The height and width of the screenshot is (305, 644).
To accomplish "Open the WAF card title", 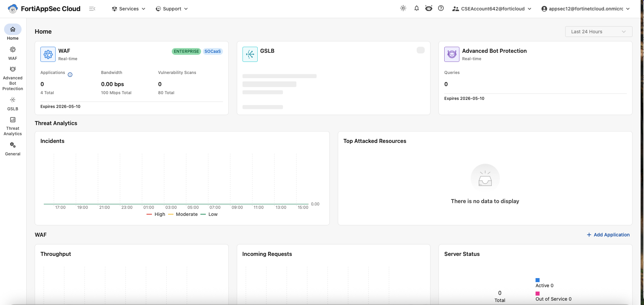I will [x=64, y=51].
